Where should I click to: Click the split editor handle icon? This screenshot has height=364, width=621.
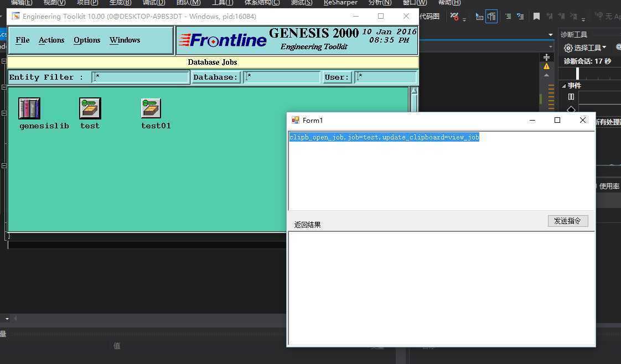546,58
